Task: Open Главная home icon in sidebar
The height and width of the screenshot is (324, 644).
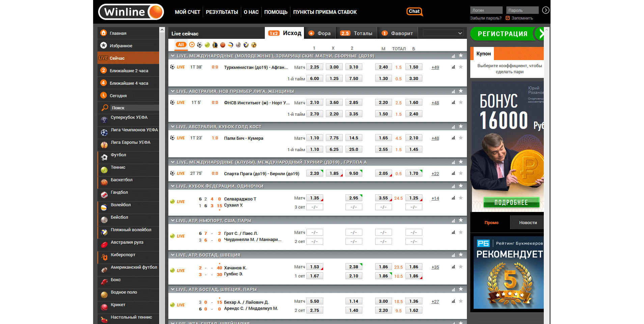Action: 104,33
